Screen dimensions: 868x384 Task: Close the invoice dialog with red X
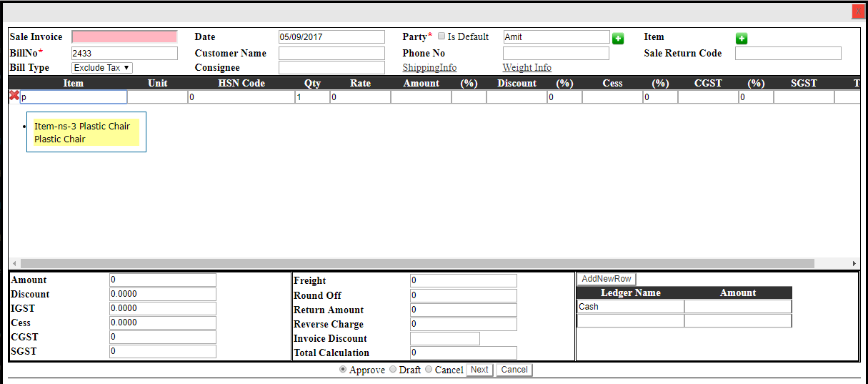pos(858,11)
